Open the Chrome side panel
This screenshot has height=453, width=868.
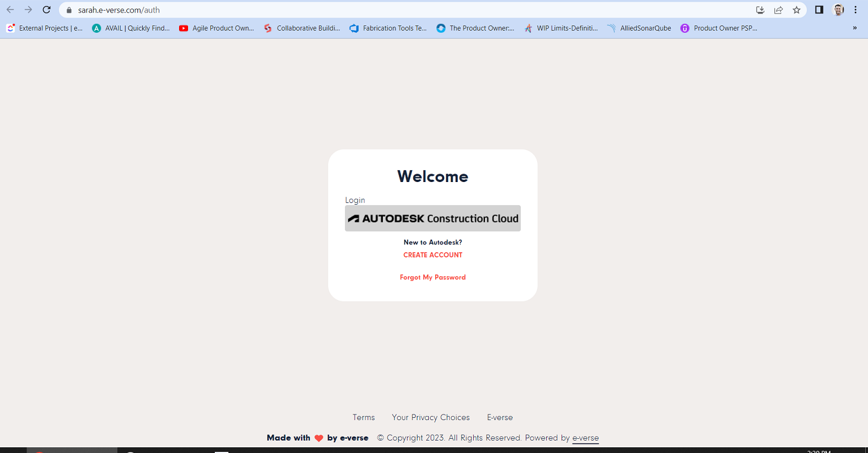click(819, 10)
